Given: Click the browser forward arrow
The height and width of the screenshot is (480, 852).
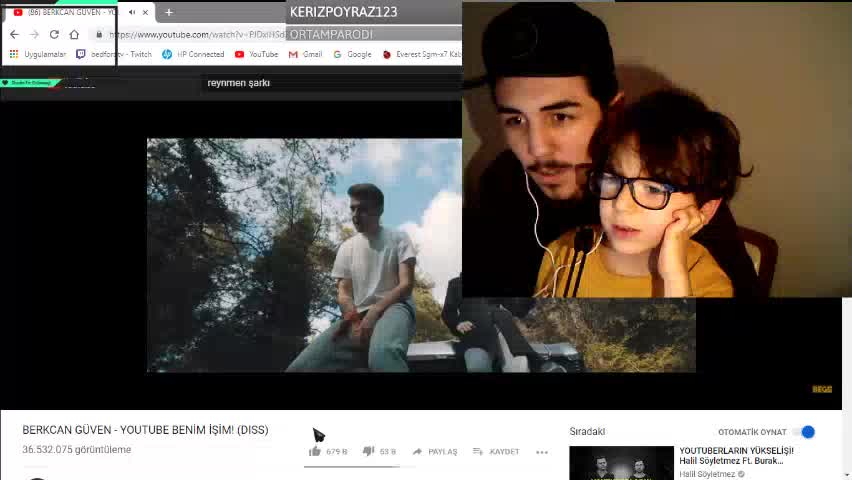Looking at the screenshot, I should pyautogui.click(x=34, y=34).
